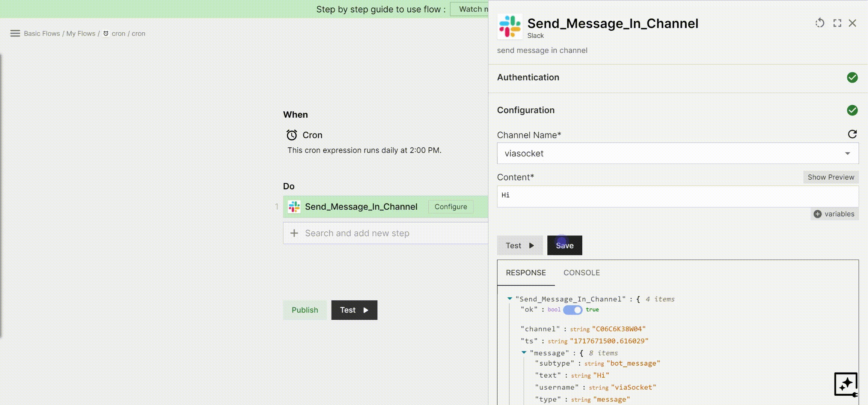Expand the Authentication section

(678, 77)
